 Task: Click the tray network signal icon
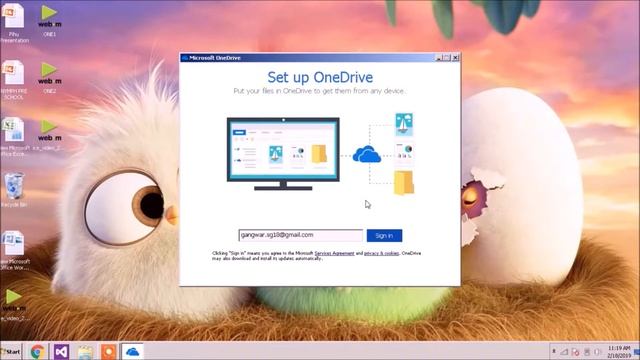(564, 351)
